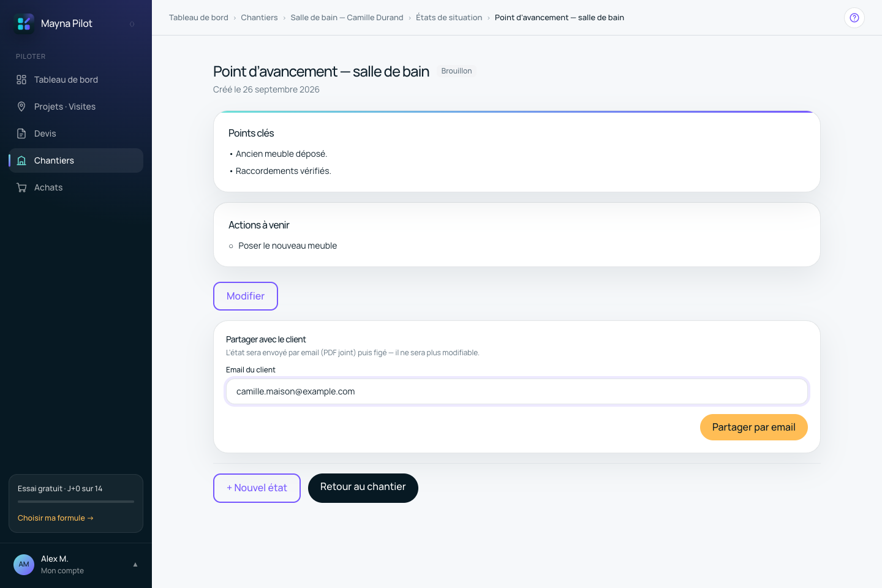Screen dimensions: 882x588
Task: Click the Projets · Visites pin icon
Action: (x=21, y=107)
